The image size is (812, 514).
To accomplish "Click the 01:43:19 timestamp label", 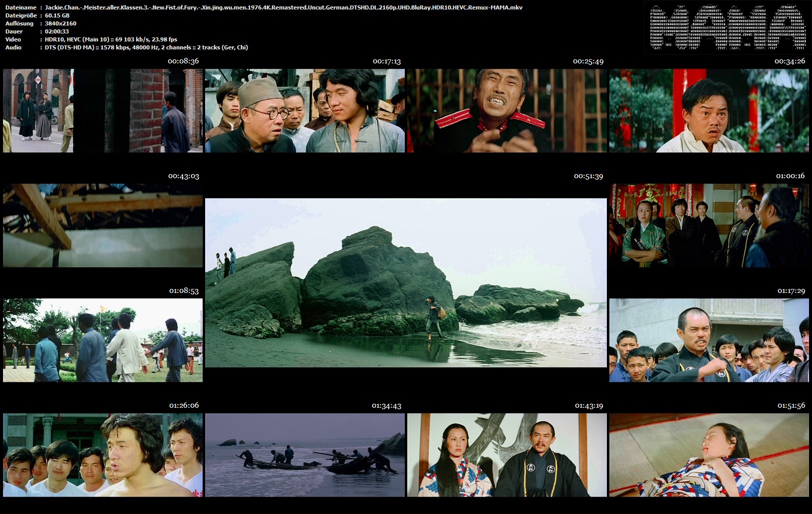I will tap(589, 406).
